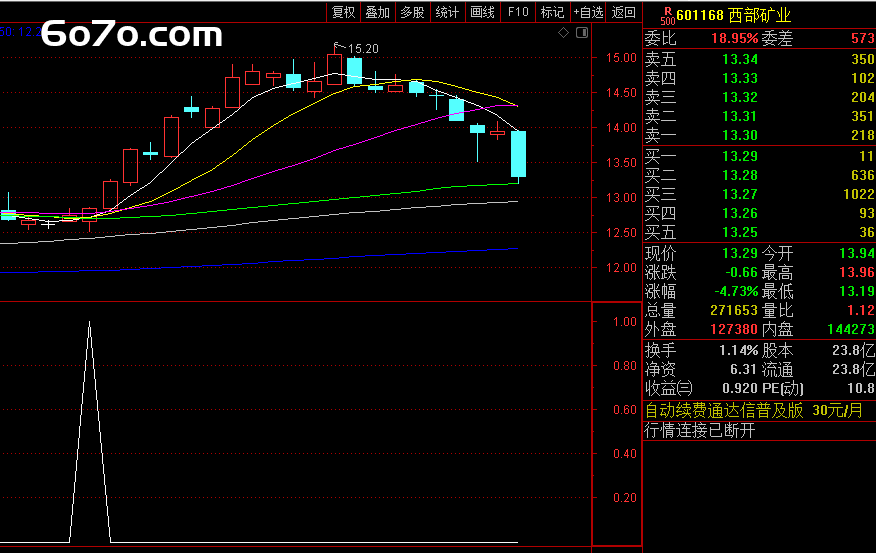Select 买一 price 13.29
The image size is (876, 553).
click(x=740, y=156)
